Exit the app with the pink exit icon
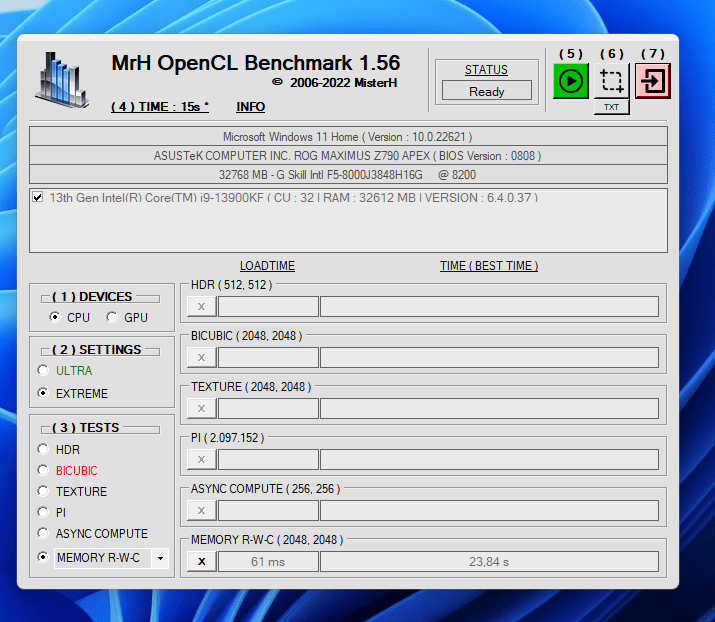This screenshot has height=622, width=715. tap(653, 81)
